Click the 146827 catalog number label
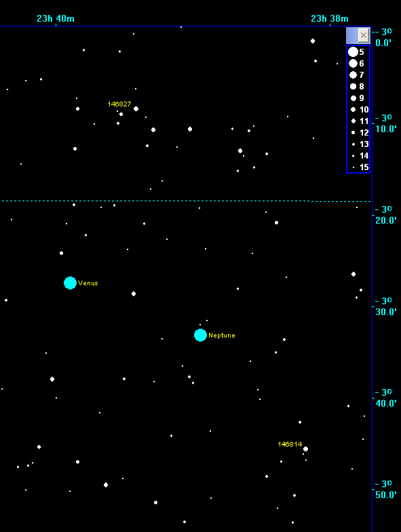 119,104
